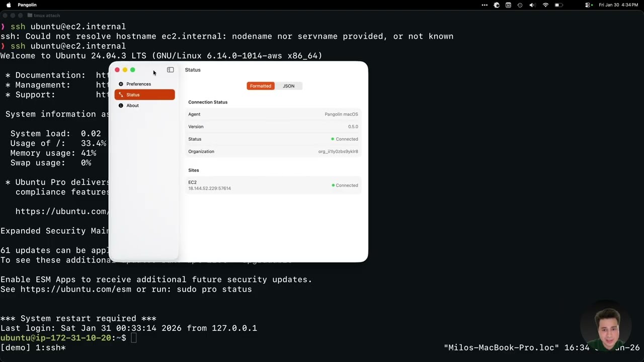This screenshot has width=644, height=362.
Task: Click the tmux [demo] session name
Action: coord(15,348)
